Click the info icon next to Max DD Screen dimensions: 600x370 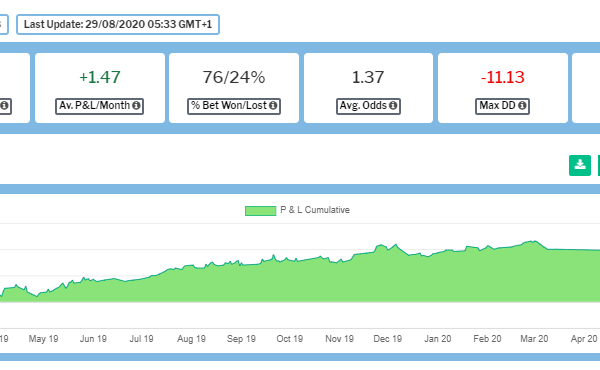pyautogui.click(x=522, y=106)
